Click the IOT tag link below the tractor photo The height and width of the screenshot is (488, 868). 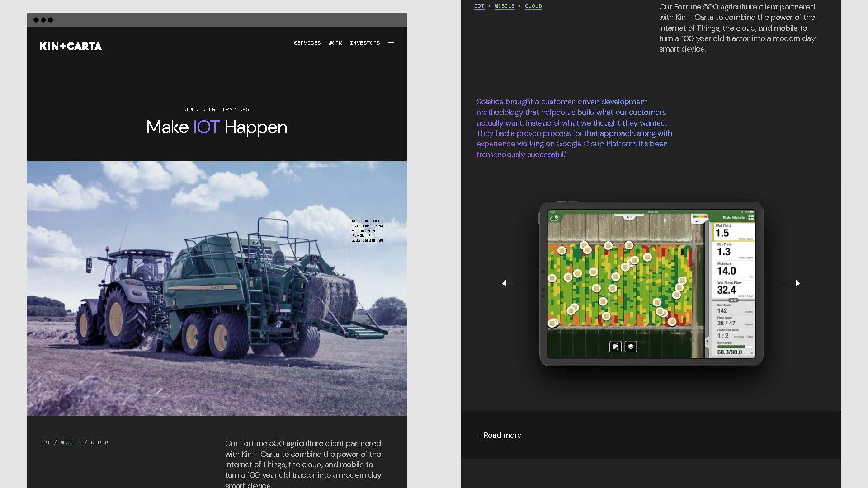[45, 442]
